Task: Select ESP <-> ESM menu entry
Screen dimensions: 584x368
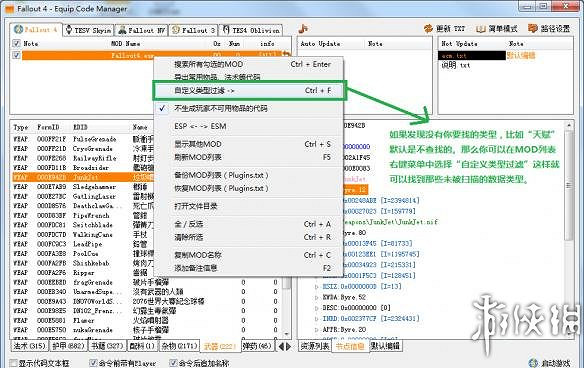Action: coord(248,126)
